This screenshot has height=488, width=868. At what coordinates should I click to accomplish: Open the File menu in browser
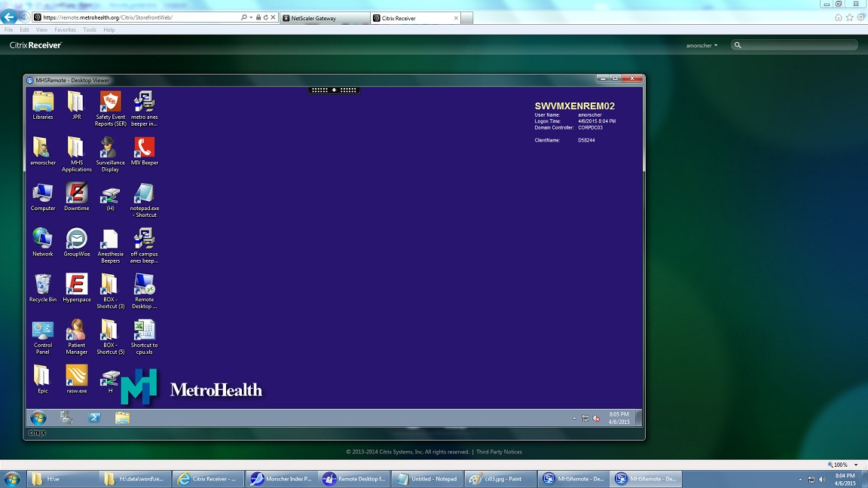(9, 30)
